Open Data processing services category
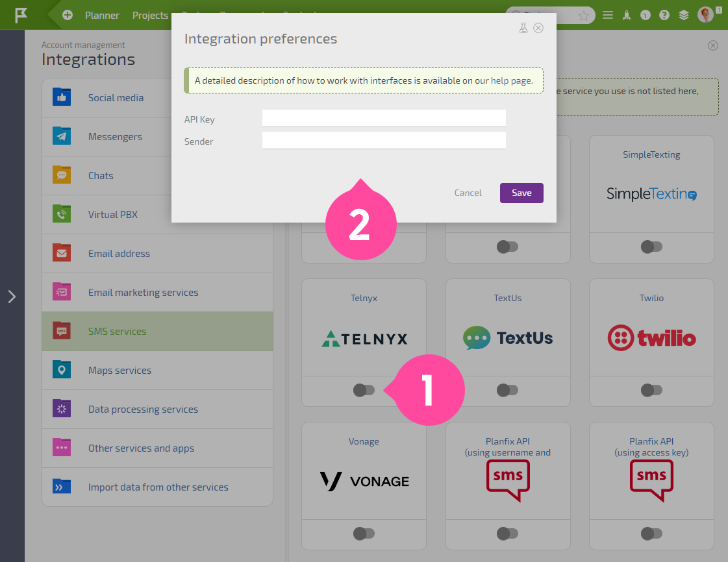 coord(157,409)
